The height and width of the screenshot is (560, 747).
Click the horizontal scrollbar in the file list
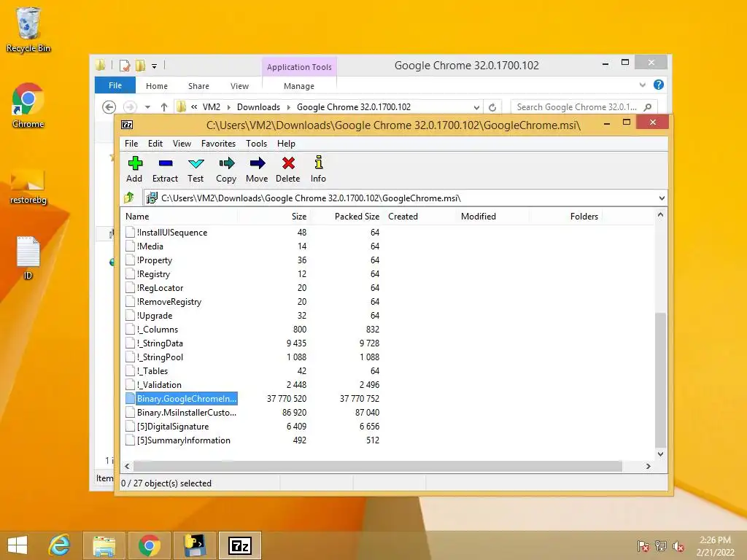[377, 466]
